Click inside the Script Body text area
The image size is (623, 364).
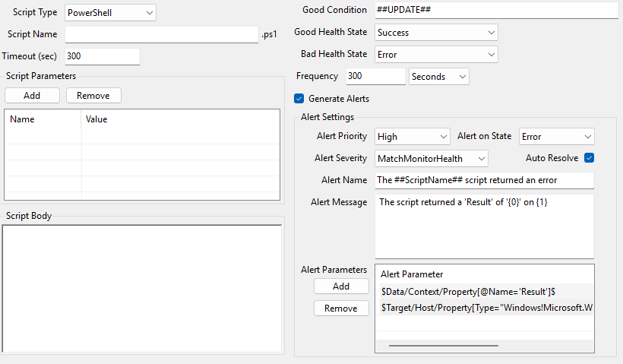coord(142,287)
